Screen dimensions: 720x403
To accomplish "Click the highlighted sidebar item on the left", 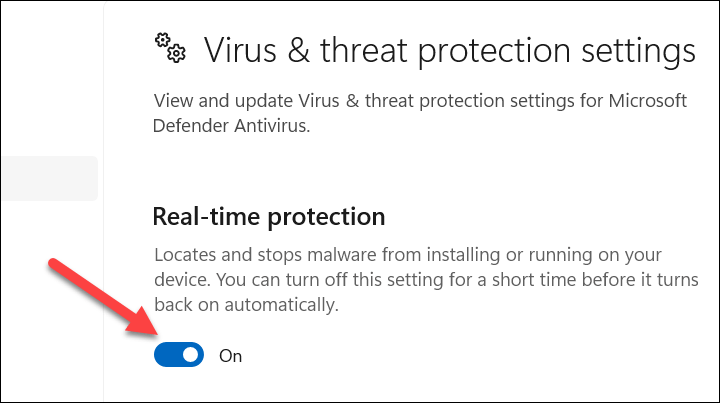I will (x=48, y=178).
